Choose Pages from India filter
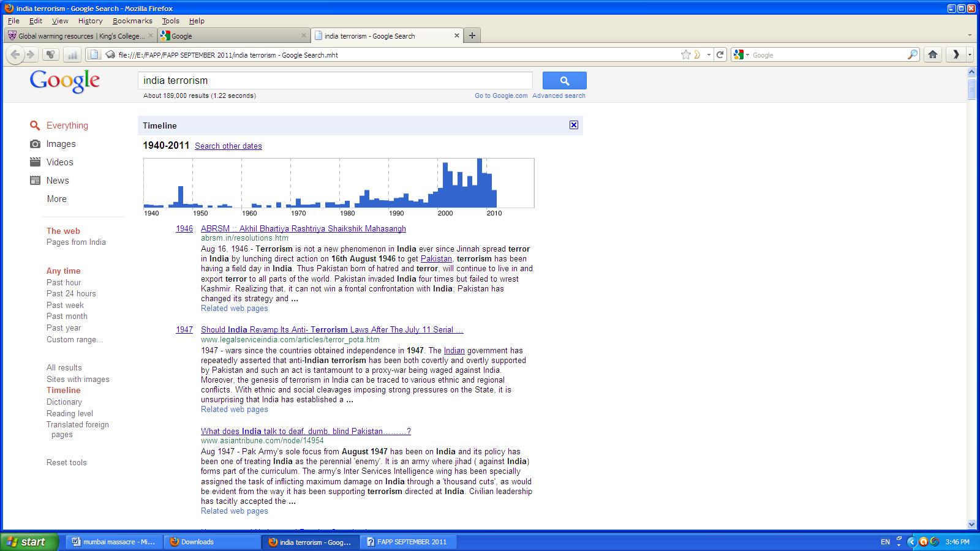This screenshot has width=980, height=551. point(76,242)
